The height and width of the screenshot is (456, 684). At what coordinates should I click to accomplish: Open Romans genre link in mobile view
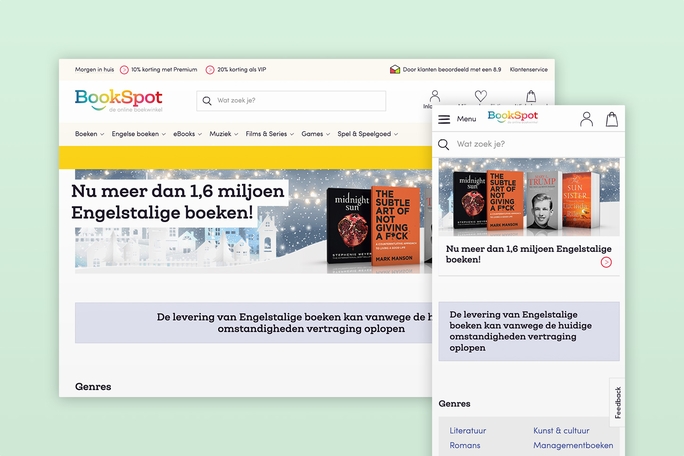coord(465,446)
